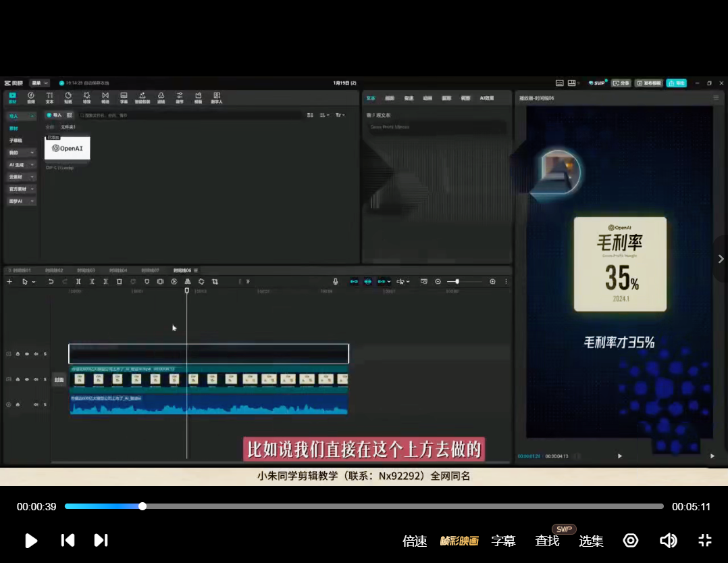
Task: Click the microphone recording icon above the timeline
Action: tap(336, 281)
